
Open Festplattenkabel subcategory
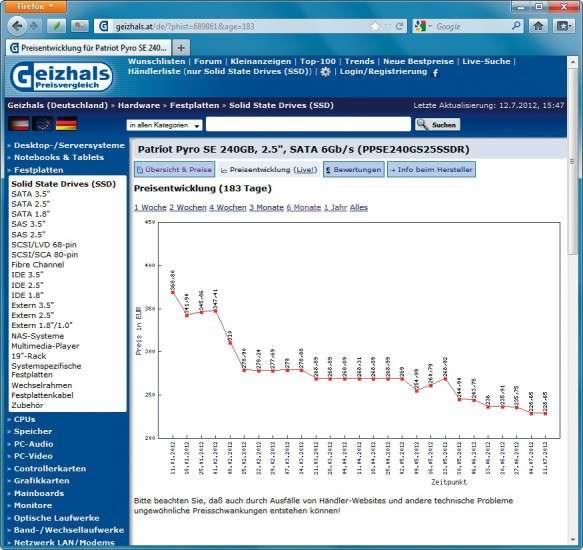42,396
